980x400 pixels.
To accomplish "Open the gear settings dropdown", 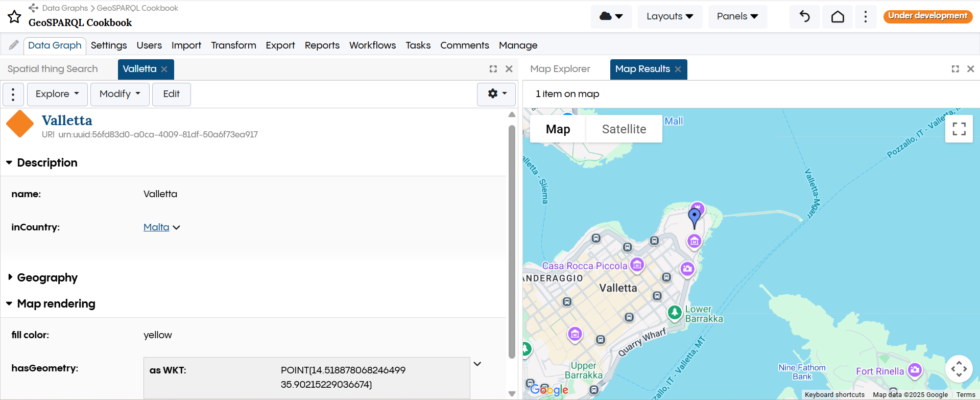I will [x=496, y=94].
